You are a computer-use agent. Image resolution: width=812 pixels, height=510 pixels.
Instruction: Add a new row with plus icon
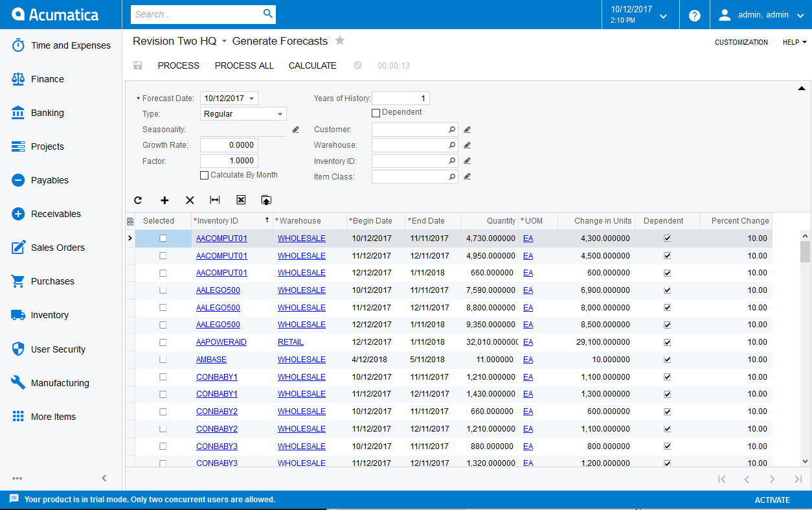coord(164,200)
